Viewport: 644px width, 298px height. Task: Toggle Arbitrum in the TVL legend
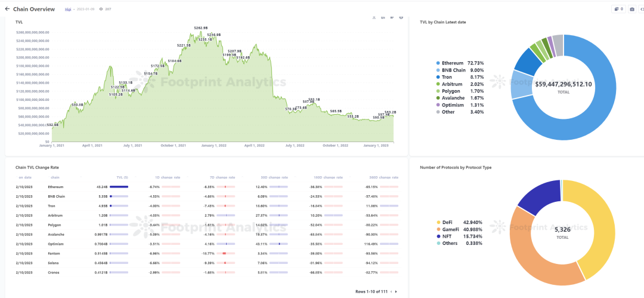[460, 84]
